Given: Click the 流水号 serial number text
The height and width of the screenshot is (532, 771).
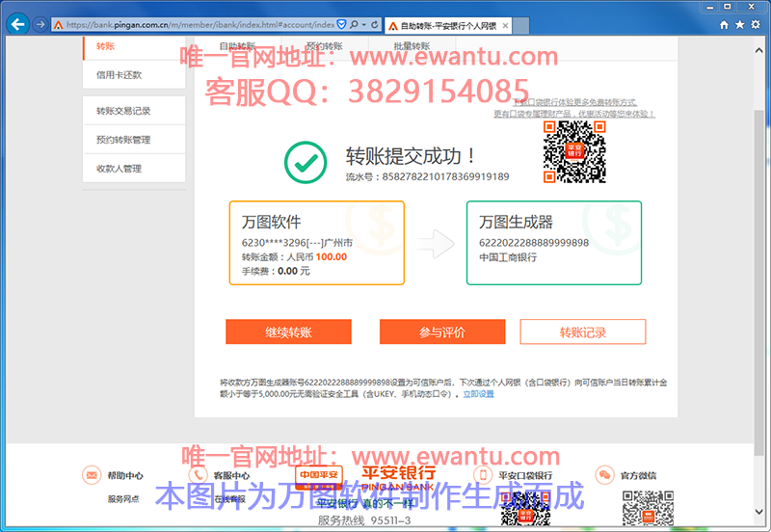Looking at the screenshot, I should click(x=427, y=176).
